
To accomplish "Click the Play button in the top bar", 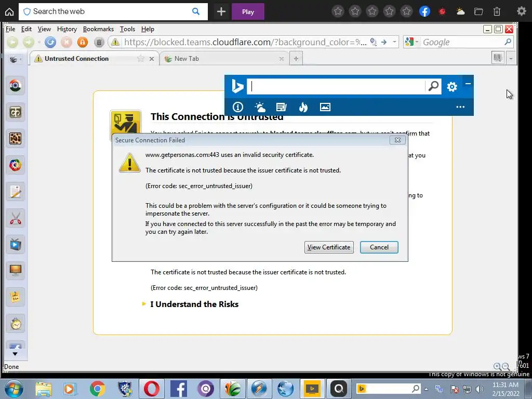I will point(248,12).
